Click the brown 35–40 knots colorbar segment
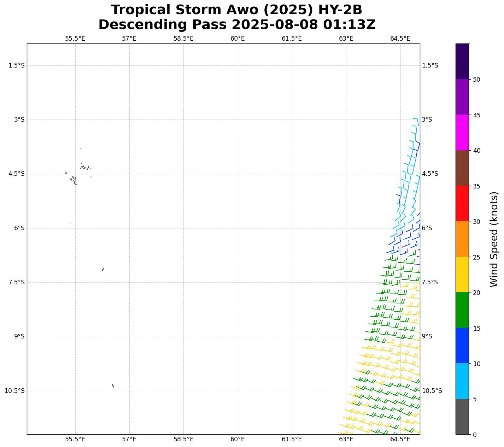The height and width of the screenshot is (447, 504). pos(462,168)
